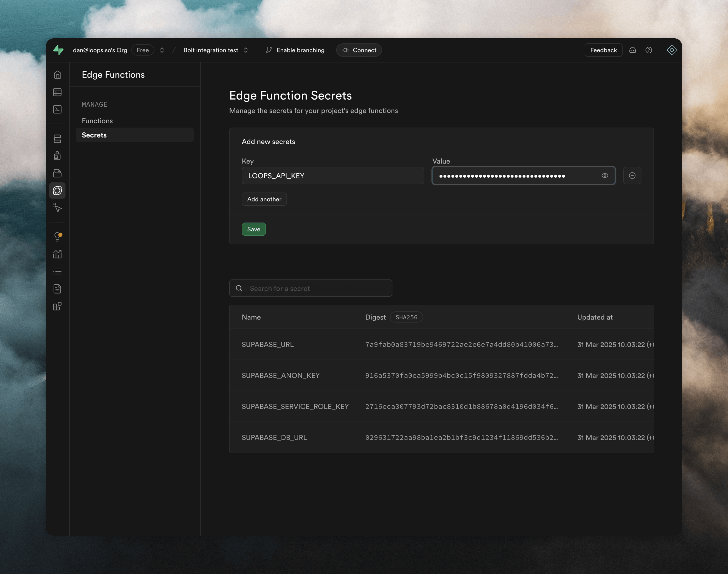The height and width of the screenshot is (574, 728).
Task: Click the Connect button
Action: pos(359,50)
